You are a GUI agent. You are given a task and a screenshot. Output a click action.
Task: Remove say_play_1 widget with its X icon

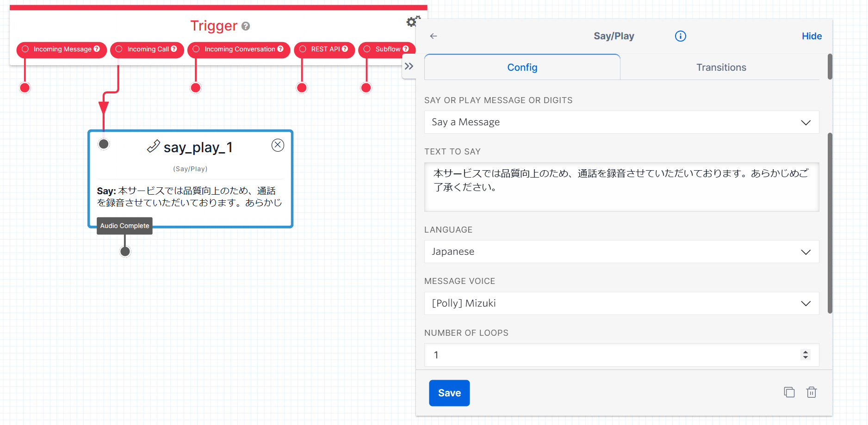(278, 145)
